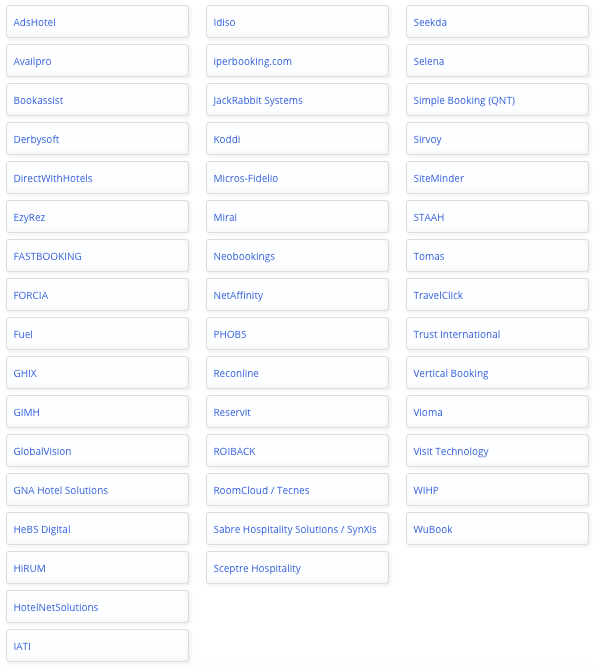Select Sabre Hospitality Solutions / SynXis

297,529
